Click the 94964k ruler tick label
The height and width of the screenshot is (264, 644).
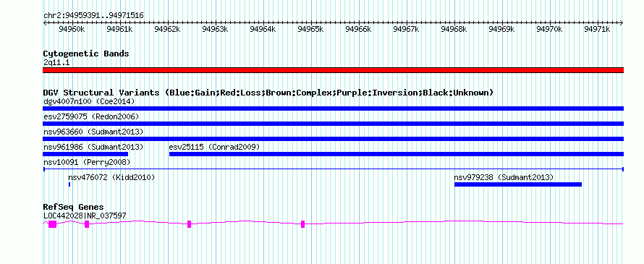tap(263, 29)
